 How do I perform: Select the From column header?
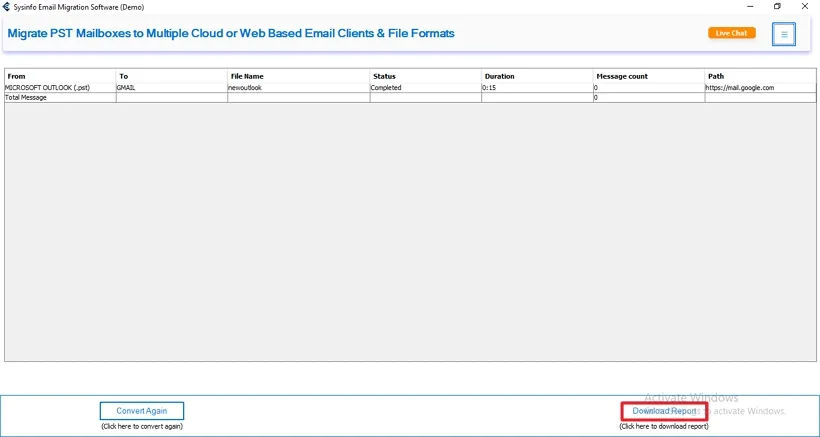60,76
